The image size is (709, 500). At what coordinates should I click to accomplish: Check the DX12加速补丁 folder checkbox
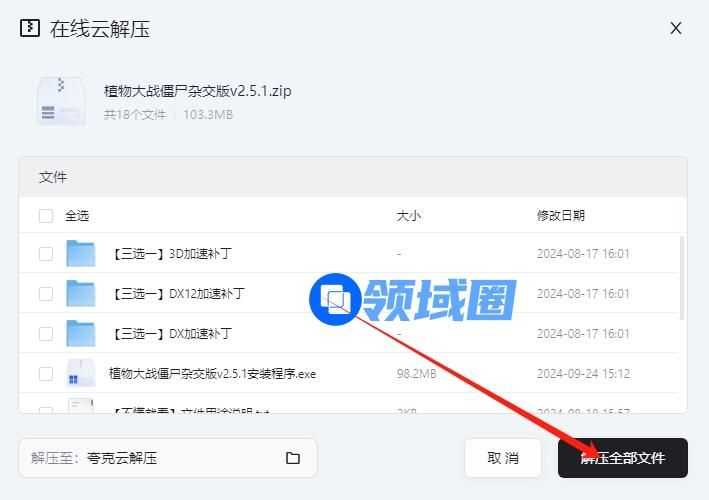click(x=46, y=294)
